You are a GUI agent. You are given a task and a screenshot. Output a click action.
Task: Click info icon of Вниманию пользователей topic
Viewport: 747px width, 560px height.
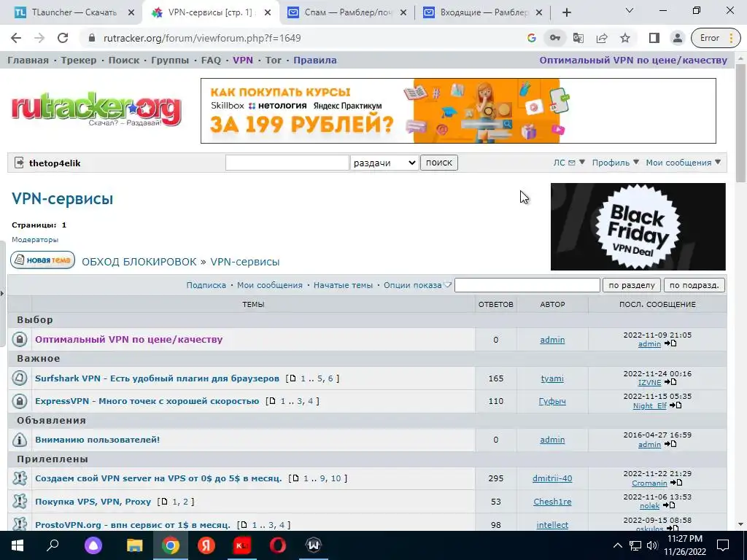(20, 440)
